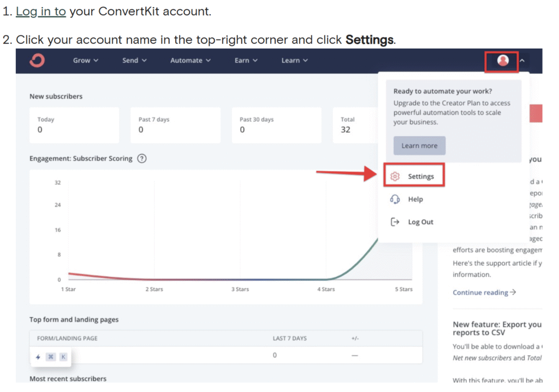Click the FORM/LANDING PAGE column header
Screen dimensions: 559x392
pos(67,338)
